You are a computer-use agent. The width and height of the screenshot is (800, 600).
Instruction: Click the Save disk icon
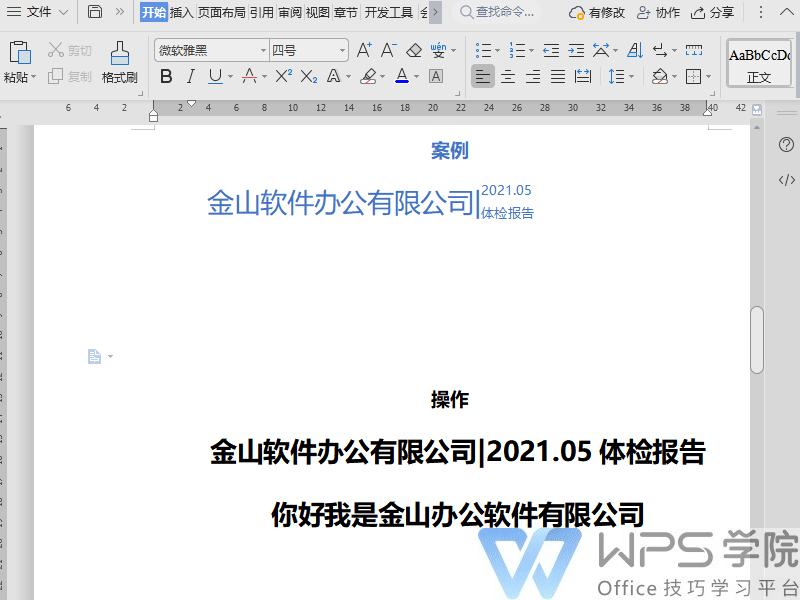click(x=95, y=11)
